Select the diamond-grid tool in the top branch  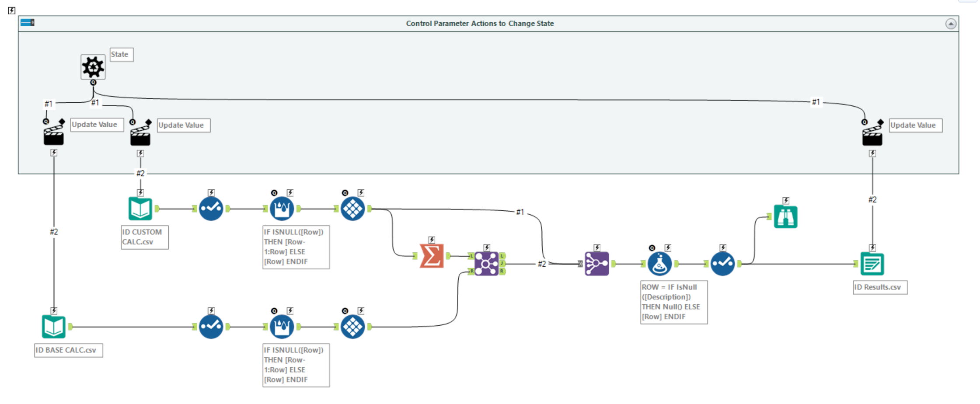coord(353,209)
